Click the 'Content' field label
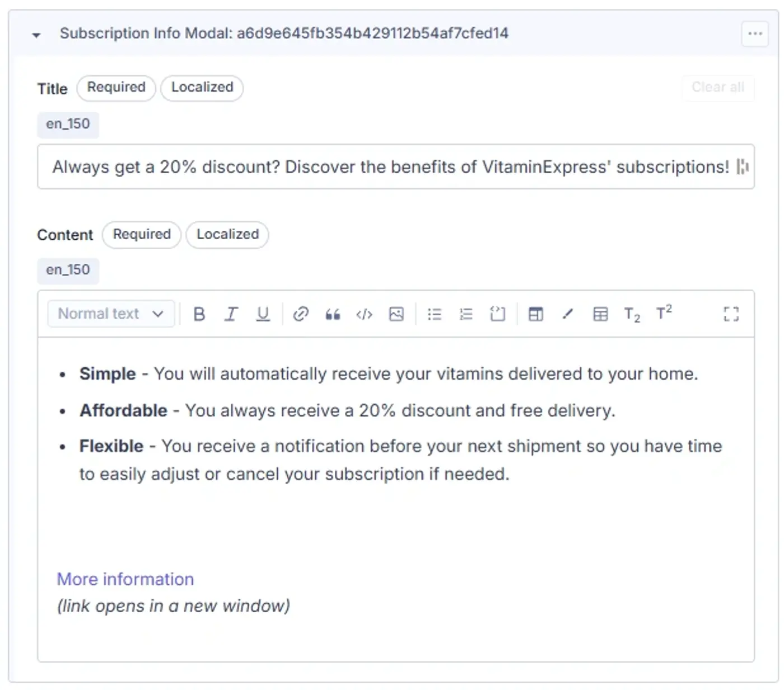The height and width of the screenshot is (690, 784). [65, 235]
